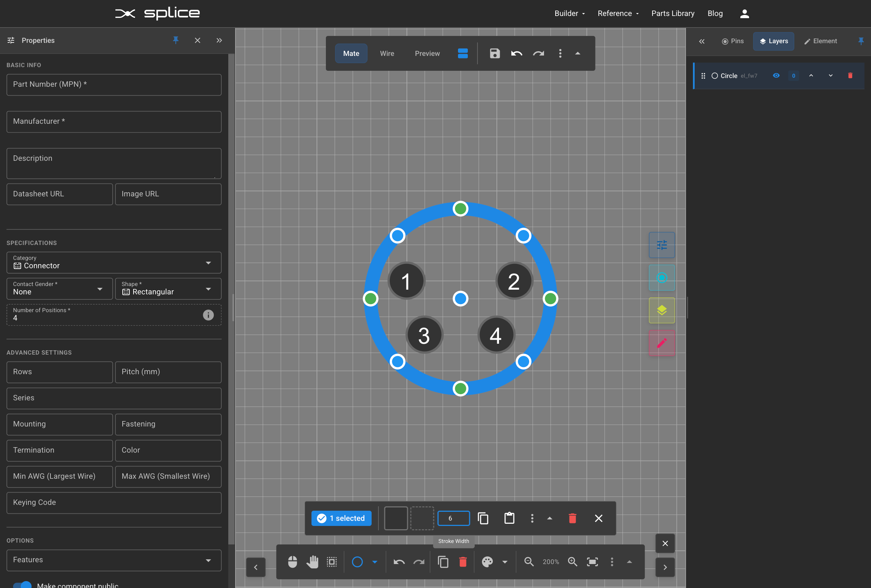Go to the Parts Library link
Viewport: 871px width, 588px height.
click(673, 13)
